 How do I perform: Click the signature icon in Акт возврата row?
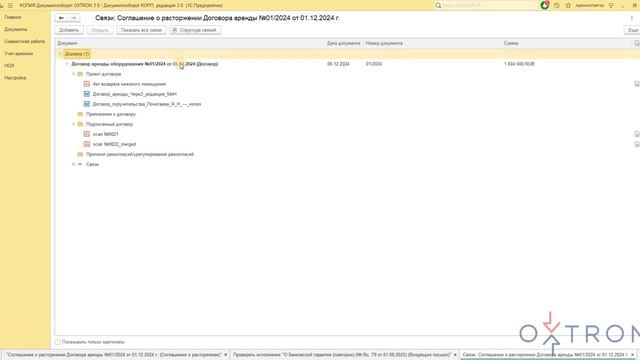637,84
